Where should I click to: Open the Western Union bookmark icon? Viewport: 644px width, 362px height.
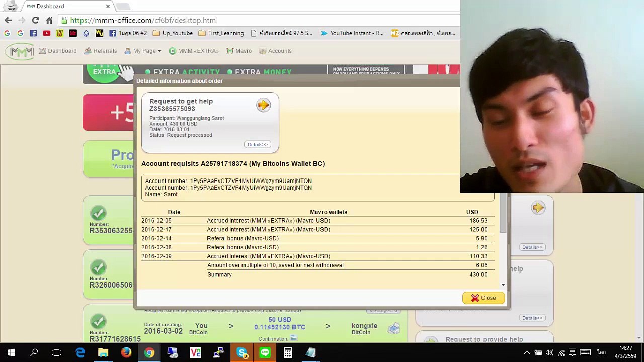(99, 33)
